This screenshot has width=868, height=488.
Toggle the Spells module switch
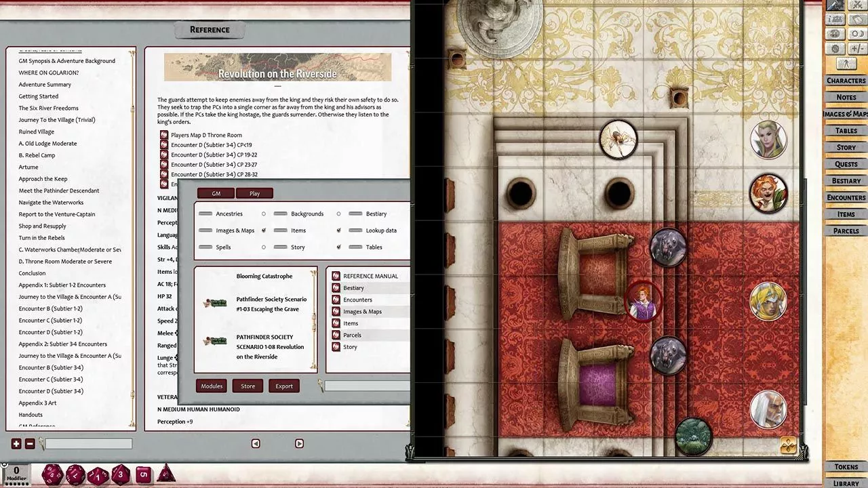205,247
